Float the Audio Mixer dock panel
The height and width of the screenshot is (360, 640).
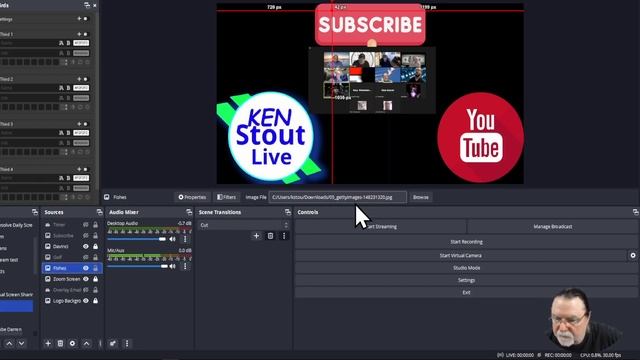[189, 212]
